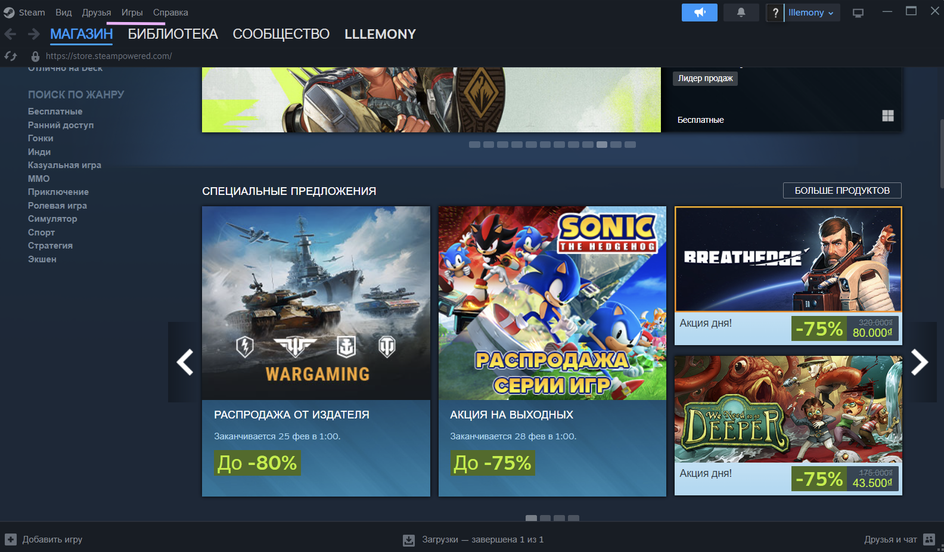The height and width of the screenshot is (552, 944).
Task: Click the store URL address field
Action: [108, 56]
